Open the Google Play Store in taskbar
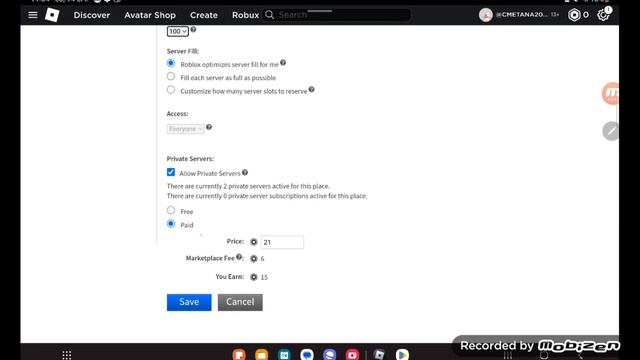The height and width of the screenshot is (360, 640). [x=402, y=354]
